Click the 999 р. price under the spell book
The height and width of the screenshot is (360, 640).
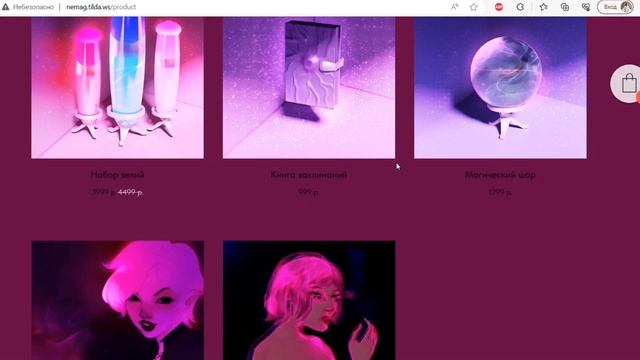[x=309, y=192]
